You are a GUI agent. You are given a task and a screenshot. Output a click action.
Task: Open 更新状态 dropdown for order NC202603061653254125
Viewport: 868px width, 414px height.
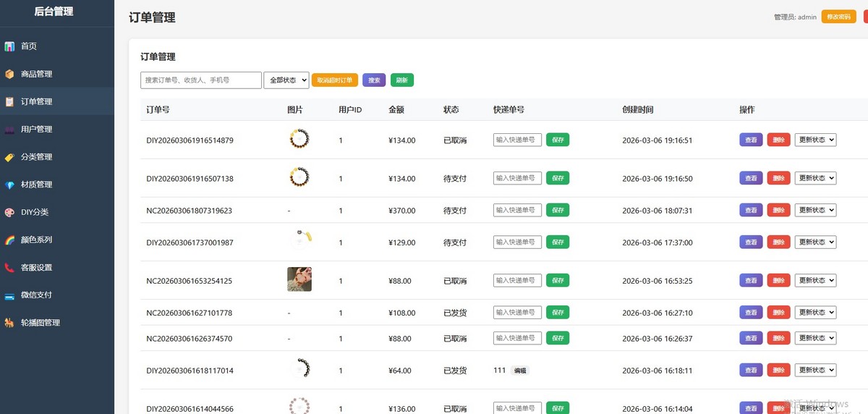[x=815, y=280]
